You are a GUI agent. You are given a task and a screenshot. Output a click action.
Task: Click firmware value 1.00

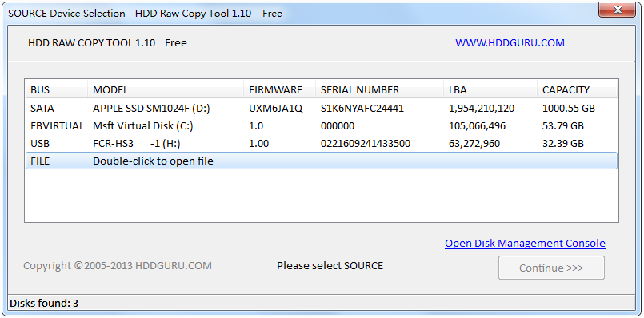(x=258, y=144)
